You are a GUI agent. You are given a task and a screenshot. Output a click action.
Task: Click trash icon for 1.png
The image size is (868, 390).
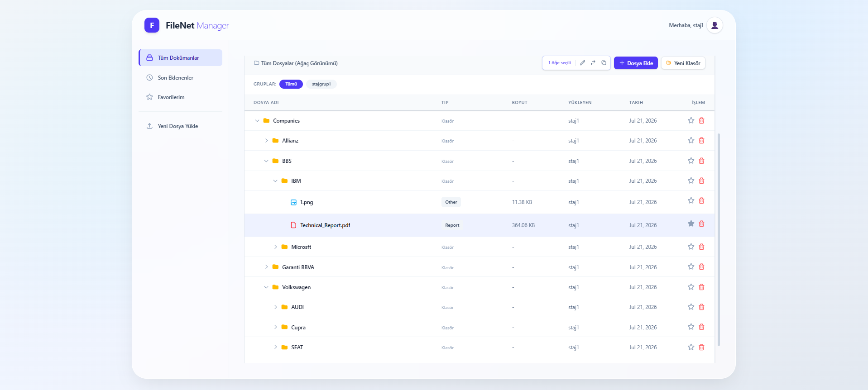pyautogui.click(x=701, y=200)
